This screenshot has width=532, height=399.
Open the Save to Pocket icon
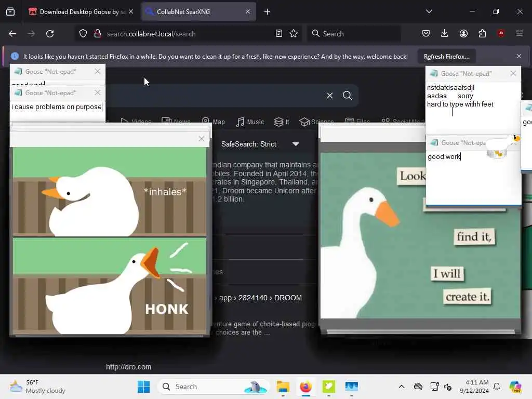[x=426, y=33]
